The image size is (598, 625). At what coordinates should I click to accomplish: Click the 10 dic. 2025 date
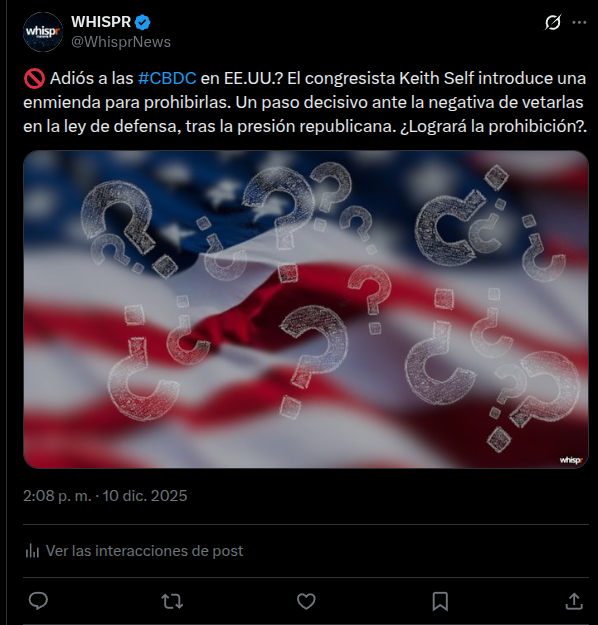pyautogui.click(x=145, y=496)
